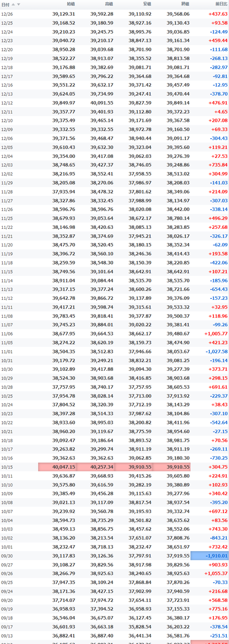The height and width of the screenshot is (644, 229).
Task: Select the 10/17 date cell
Action: 7,449
